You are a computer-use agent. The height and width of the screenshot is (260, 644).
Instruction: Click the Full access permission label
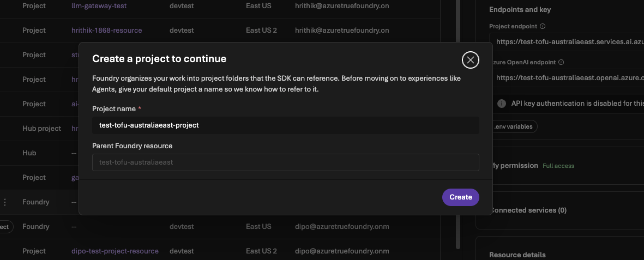(558, 166)
